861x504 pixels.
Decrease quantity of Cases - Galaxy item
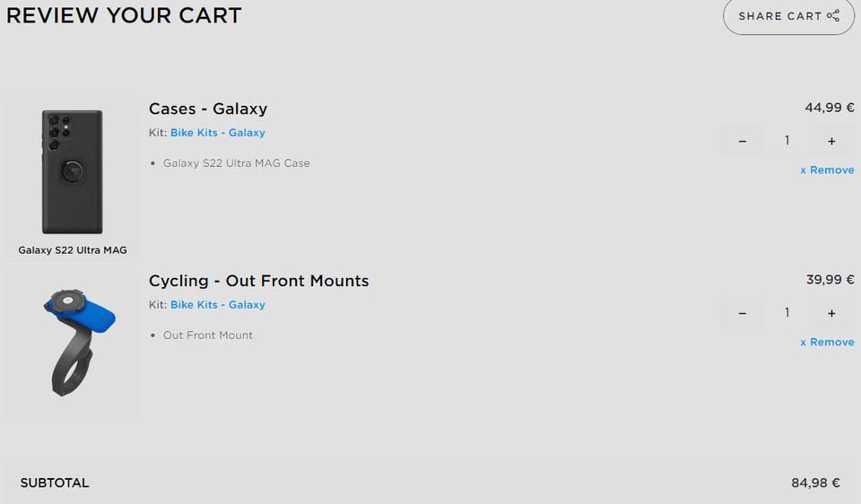(x=742, y=141)
